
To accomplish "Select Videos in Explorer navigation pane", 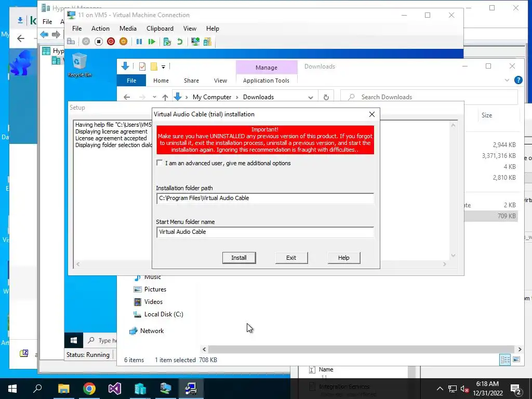I will coord(153,302).
